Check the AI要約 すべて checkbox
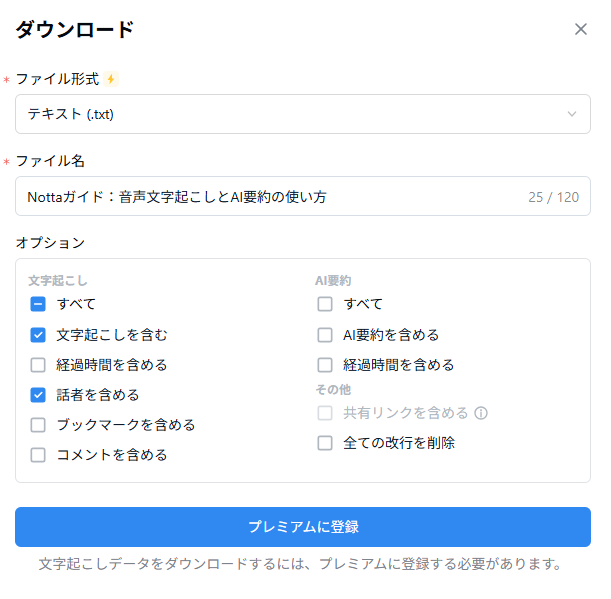Viewport: 611px width, 599px height. point(325,304)
